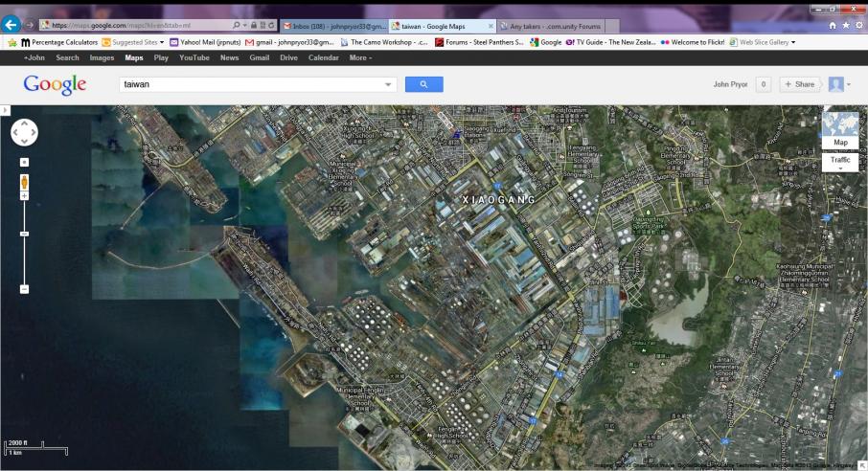Viewport: 868px width, 471px height.
Task: Click the zoom slider handle
Action: click(x=25, y=234)
